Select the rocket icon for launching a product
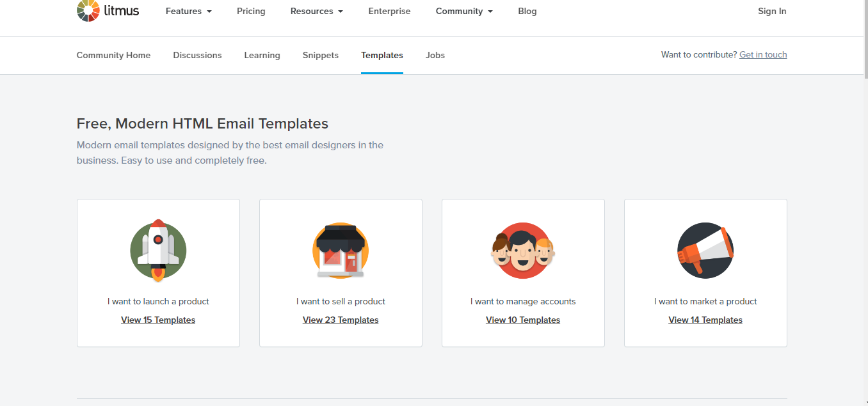 tap(157, 251)
